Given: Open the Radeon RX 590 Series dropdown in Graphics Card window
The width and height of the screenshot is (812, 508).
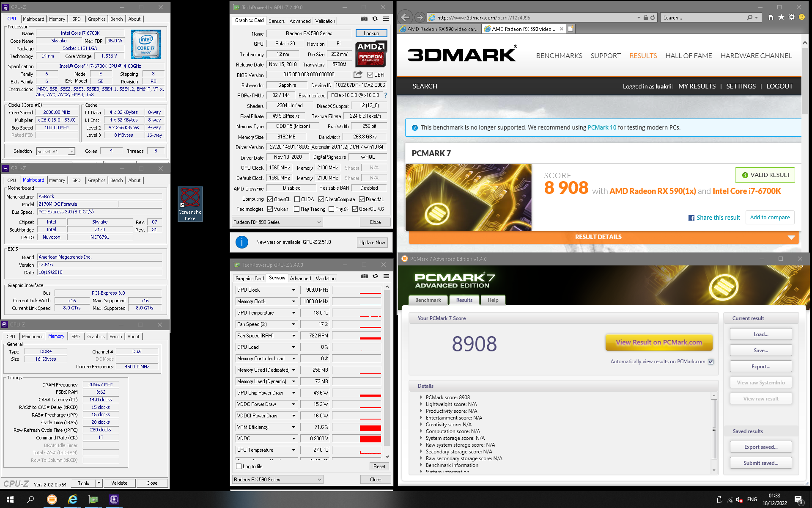Looking at the screenshot, I should (x=277, y=222).
